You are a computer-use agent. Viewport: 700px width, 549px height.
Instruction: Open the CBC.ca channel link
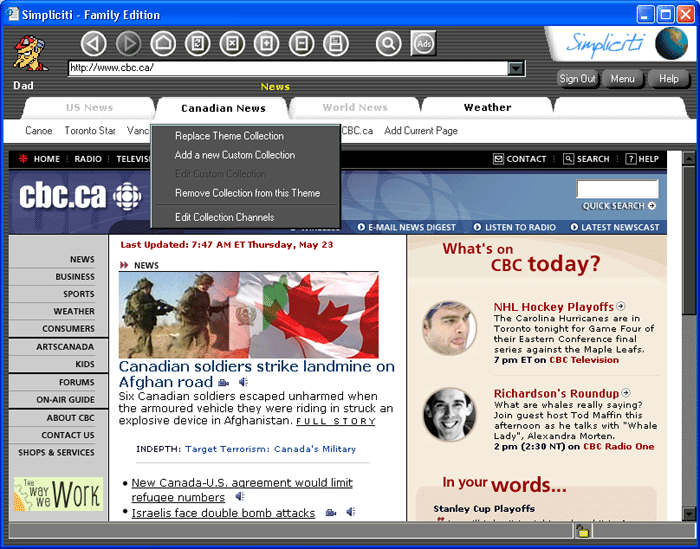coord(357,131)
